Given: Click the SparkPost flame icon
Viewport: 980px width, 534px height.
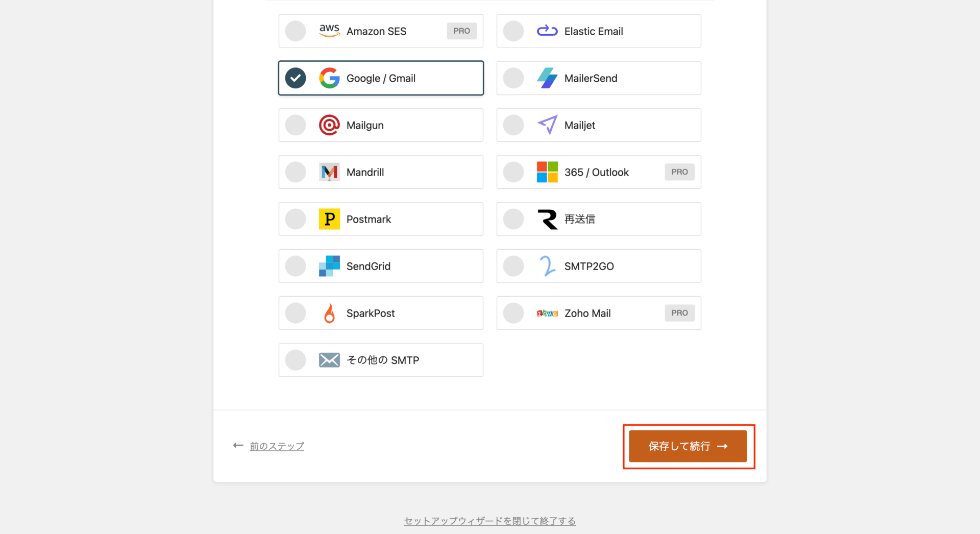Looking at the screenshot, I should [x=329, y=313].
